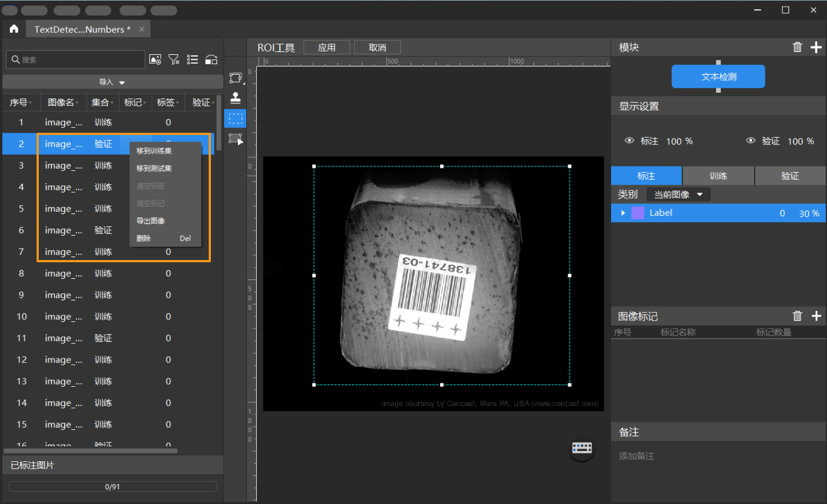Click the 取消 cancel button
This screenshot has width=827, height=504.
point(378,48)
